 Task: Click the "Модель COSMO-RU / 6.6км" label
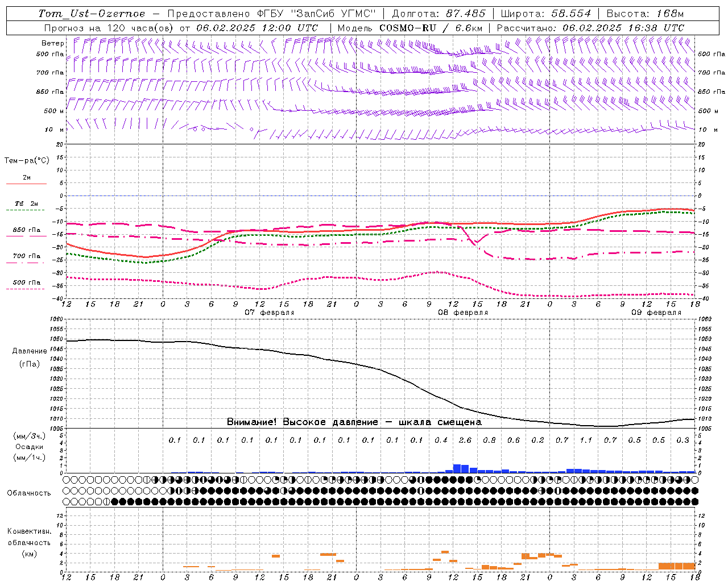pos(410,28)
